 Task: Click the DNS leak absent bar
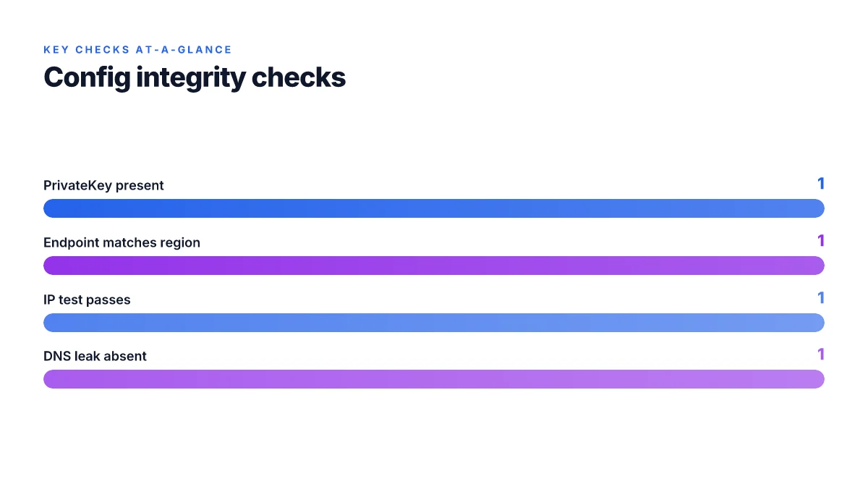tap(434, 379)
